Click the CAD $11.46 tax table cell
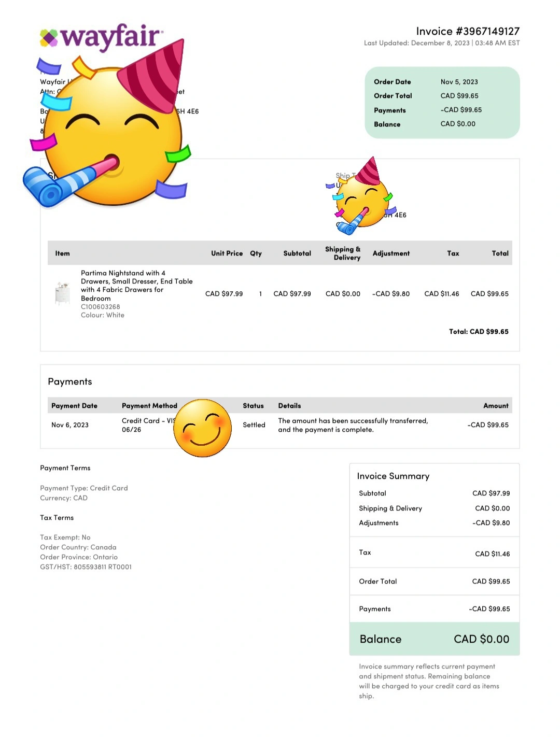 point(442,294)
